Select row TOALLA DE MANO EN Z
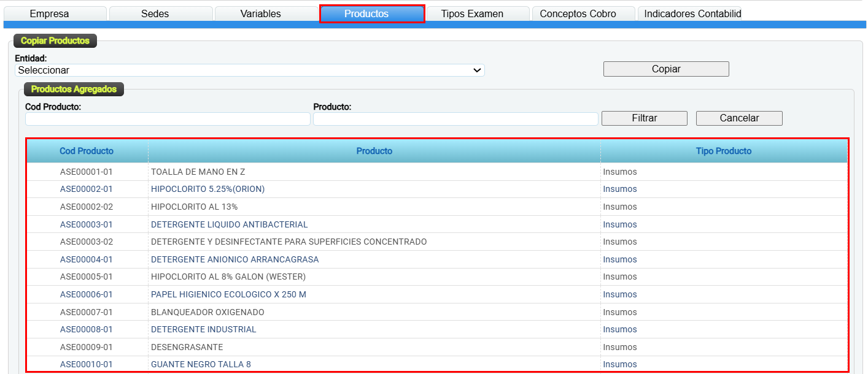Image resolution: width=868 pixels, height=374 pixels. coord(198,172)
